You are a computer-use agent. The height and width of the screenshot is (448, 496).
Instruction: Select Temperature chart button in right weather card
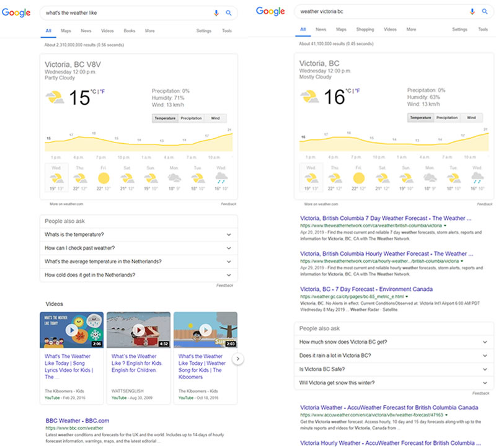click(421, 118)
